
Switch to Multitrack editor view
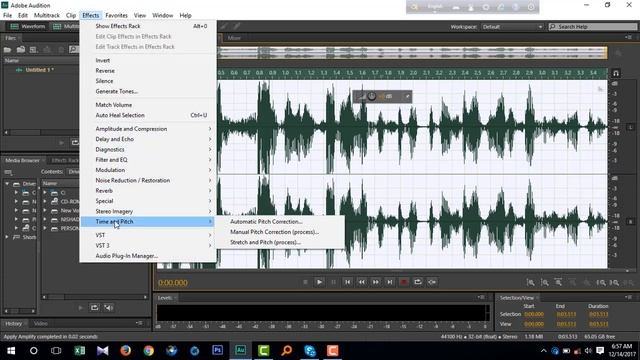tap(66, 27)
